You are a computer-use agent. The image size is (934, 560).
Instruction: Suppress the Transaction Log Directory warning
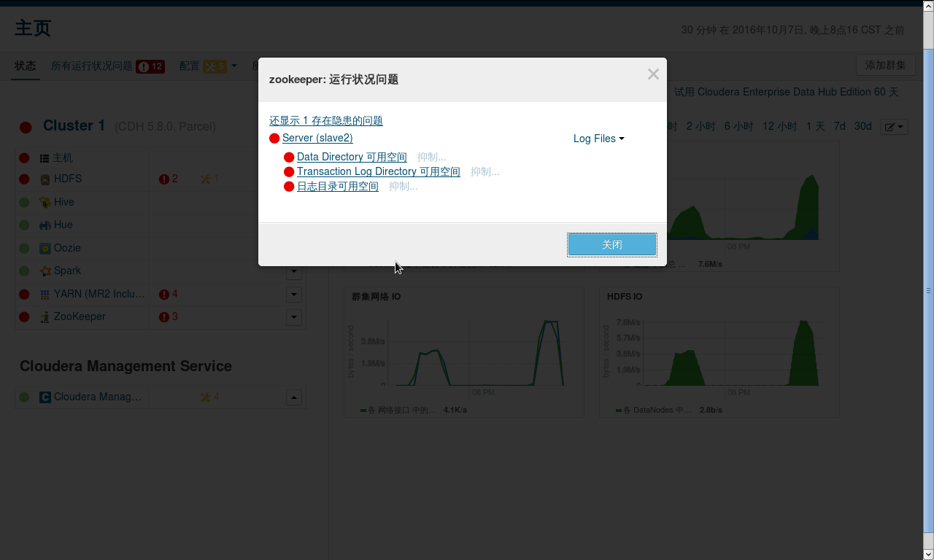[485, 172]
